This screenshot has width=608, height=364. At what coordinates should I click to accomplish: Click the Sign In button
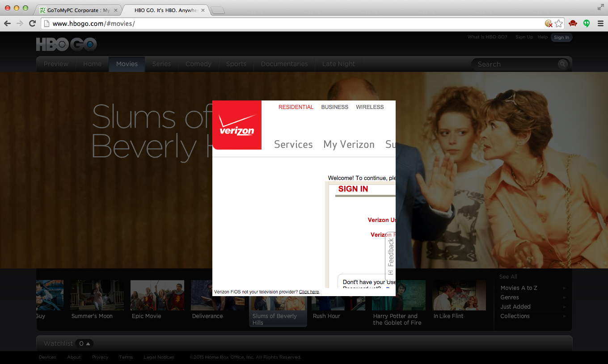[562, 38]
